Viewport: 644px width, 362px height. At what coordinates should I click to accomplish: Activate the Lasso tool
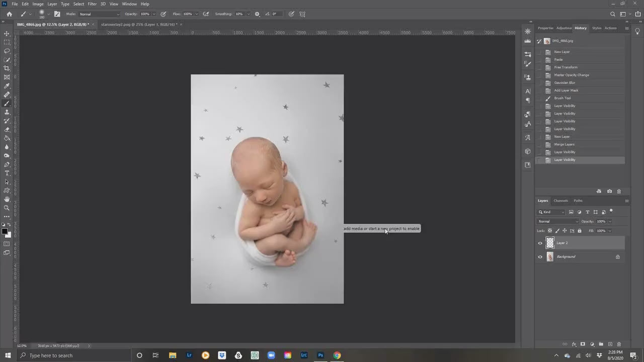7,51
